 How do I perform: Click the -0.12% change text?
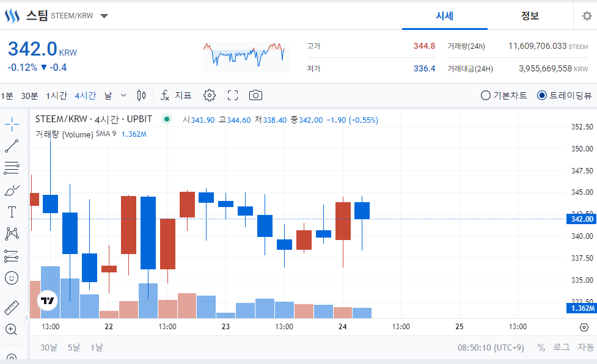click(23, 68)
